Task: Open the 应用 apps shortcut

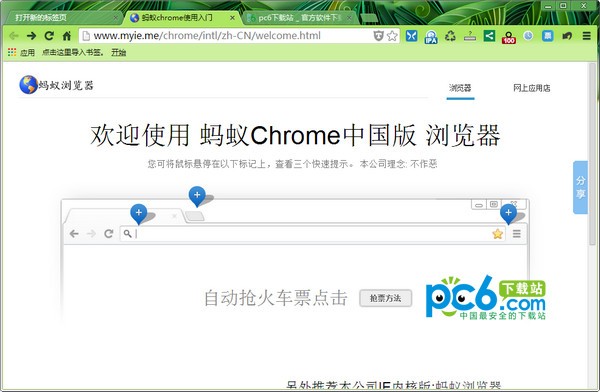Action: 21,52
